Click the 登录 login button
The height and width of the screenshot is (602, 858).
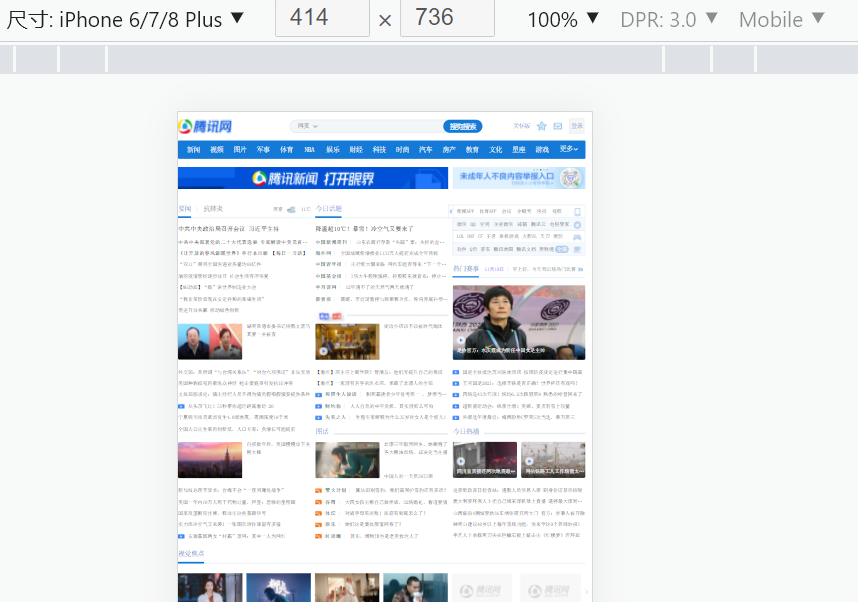(x=577, y=126)
